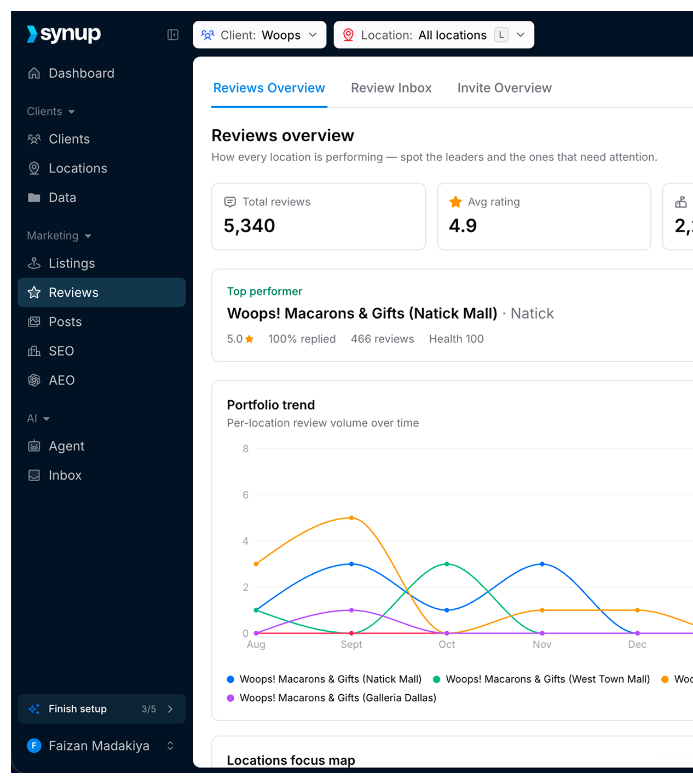This screenshot has width=693, height=784.
Task: Toggle West Town Mall legend series
Action: (x=541, y=679)
